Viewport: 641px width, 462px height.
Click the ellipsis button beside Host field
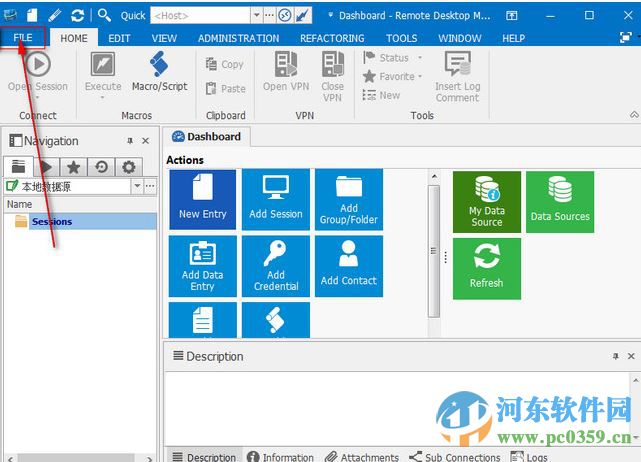(269, 15)
